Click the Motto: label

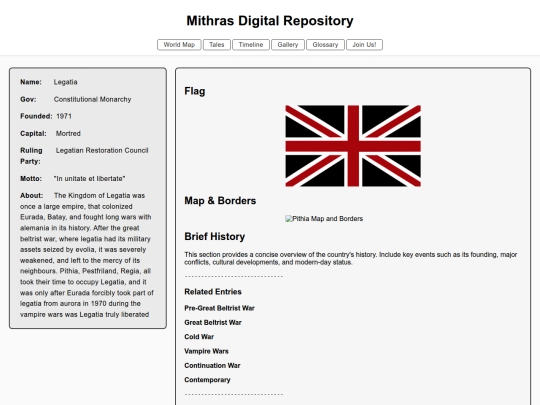pos(31,179)
